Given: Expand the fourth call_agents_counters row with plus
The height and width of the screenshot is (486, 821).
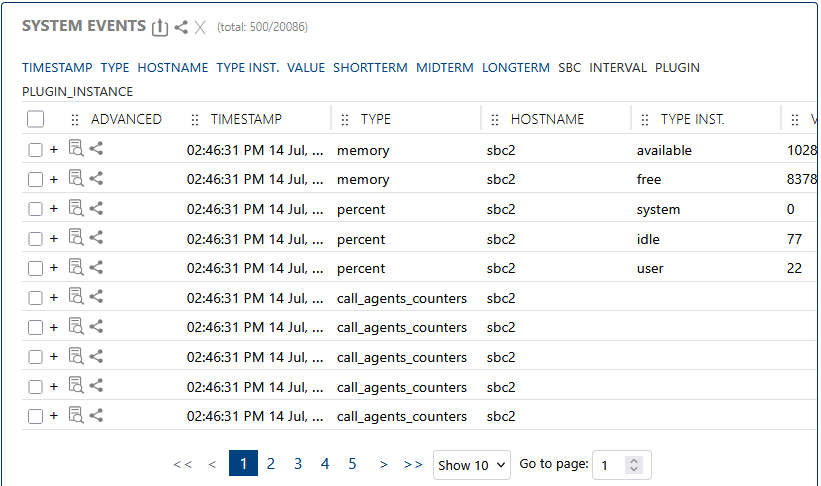Looking at the screenshot, I should pyautogui.click(x=54, y=387).
